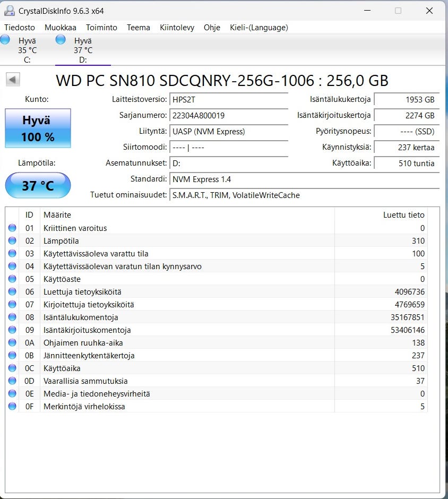This screenshot has height=499, width=448.
Task: Click the Standardi field NVM Express 1.4
Action: coord(305,179)
